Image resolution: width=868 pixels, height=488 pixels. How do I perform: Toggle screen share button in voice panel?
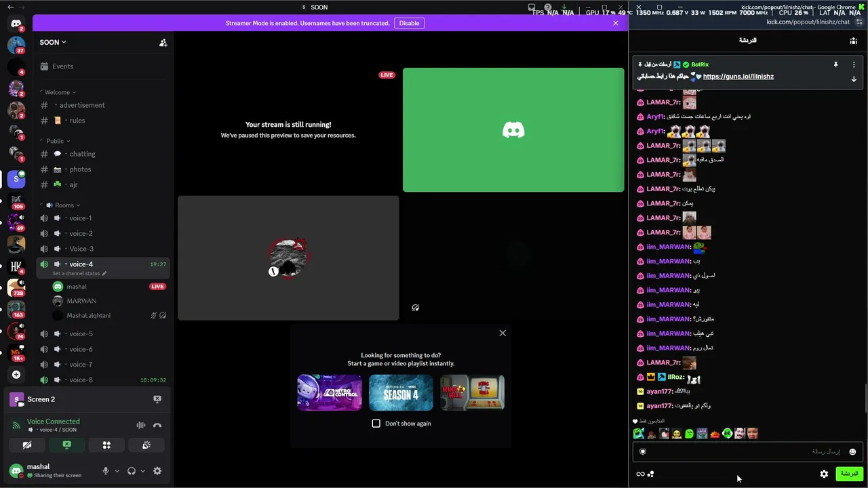[66, 445]
